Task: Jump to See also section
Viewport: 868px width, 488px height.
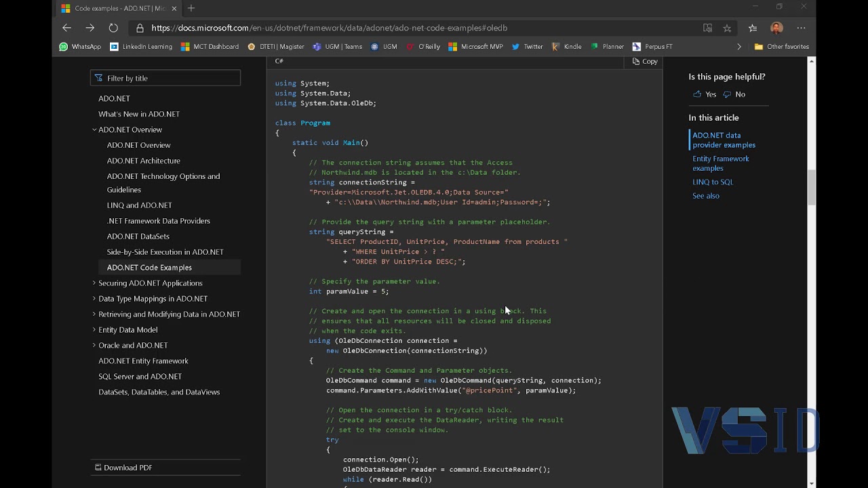Action: [x=706, y=196]
